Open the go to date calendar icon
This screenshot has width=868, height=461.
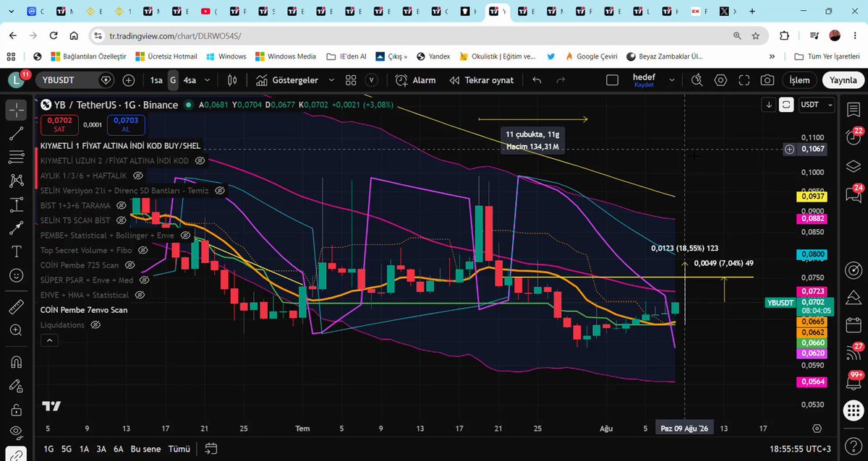tap(210, 448)
